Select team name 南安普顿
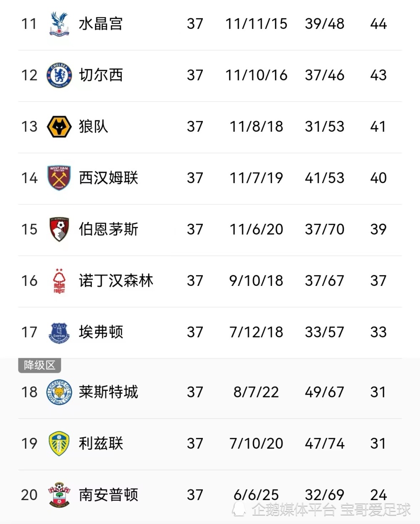This screenshot has height=524, width=420. point(108,495)
